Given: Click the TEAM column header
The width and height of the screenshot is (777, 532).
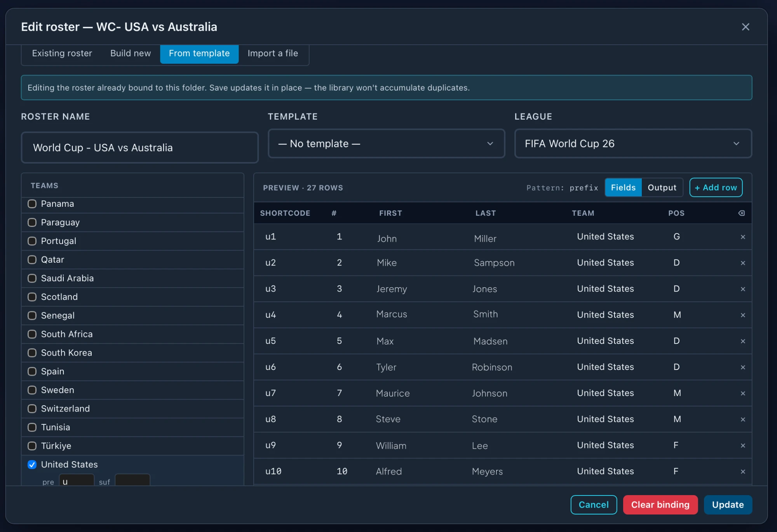Looking at the screenshot, I should click(583, 213).
